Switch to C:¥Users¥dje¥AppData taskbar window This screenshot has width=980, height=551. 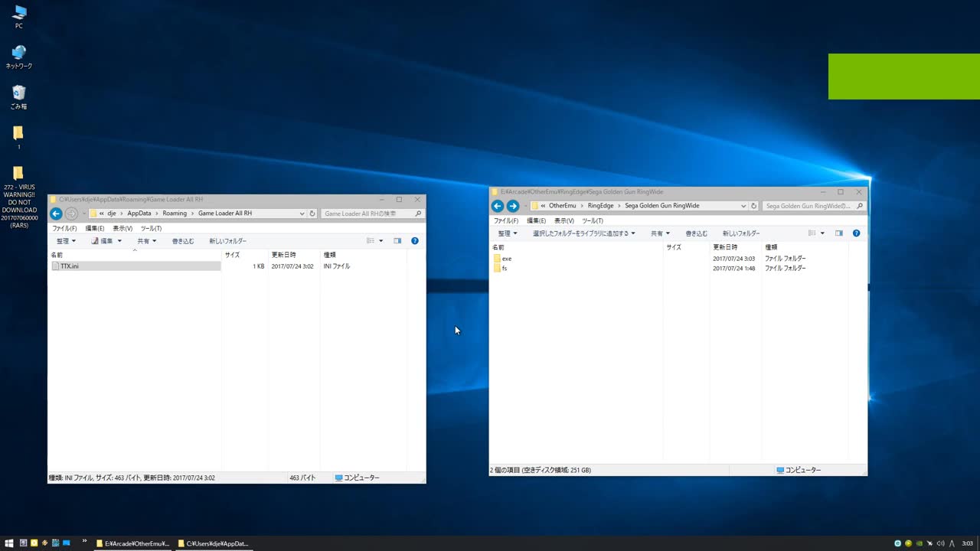[214, 543]
